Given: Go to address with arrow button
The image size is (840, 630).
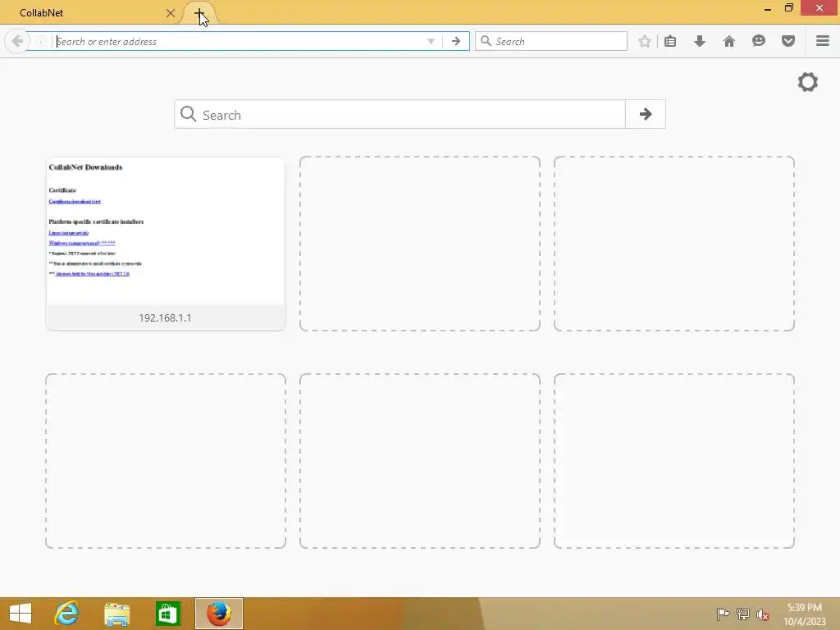Looking at the screenshot, I should 456,41.
